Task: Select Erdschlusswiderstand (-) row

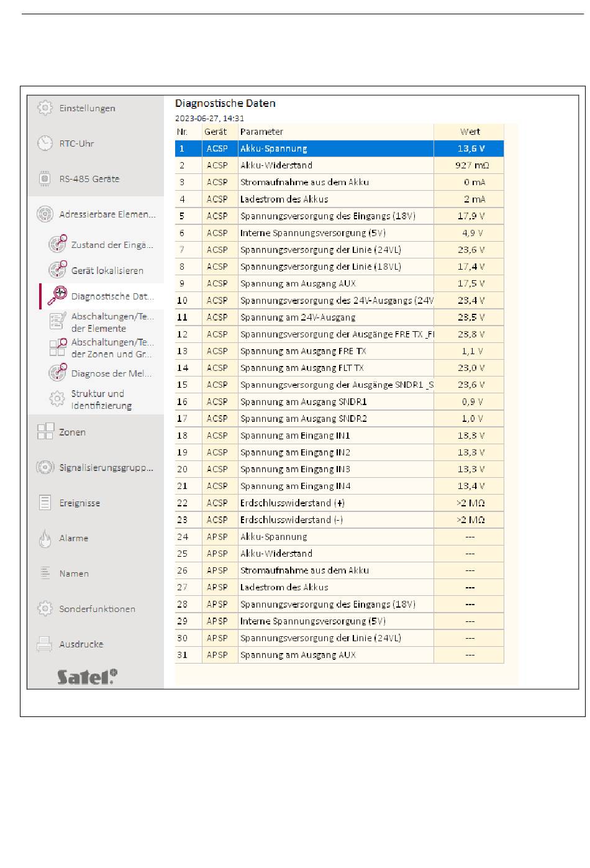Action: tap(339, 519)
